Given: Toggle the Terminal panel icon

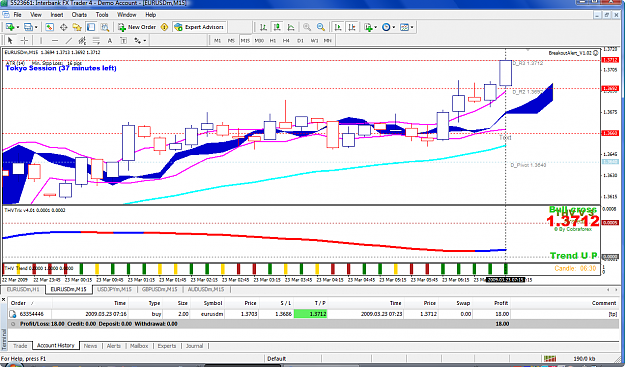Looking at the screenshot, I should coord(91,27).
